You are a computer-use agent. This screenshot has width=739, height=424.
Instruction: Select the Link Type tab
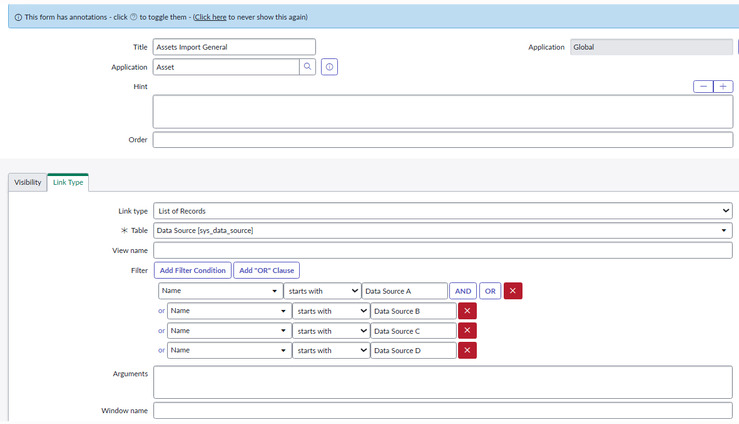pos(68,183)
